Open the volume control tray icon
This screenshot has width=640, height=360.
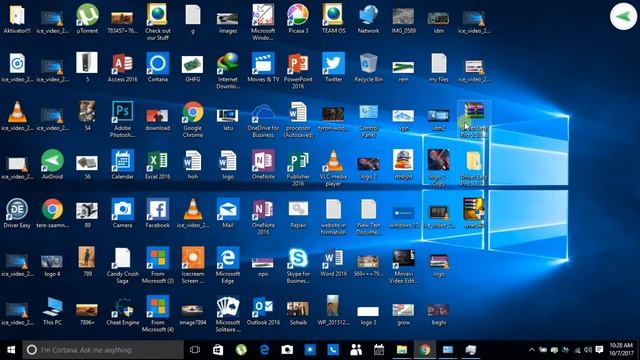pos(588,350)
